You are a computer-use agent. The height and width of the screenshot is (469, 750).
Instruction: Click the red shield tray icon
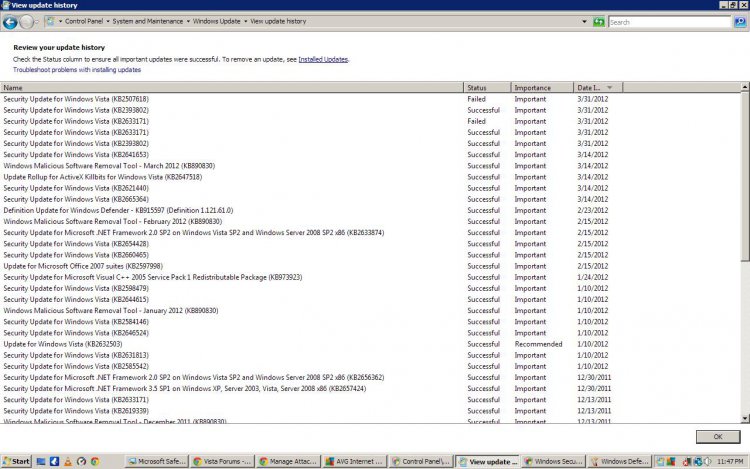pyautogui.click(x=687, y=461)
